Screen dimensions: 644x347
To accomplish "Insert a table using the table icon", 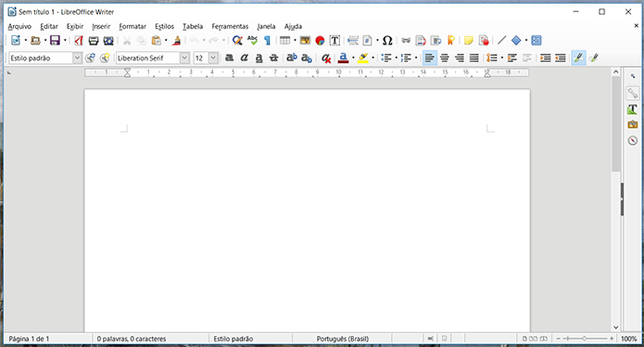I will (x=285, y=40).
